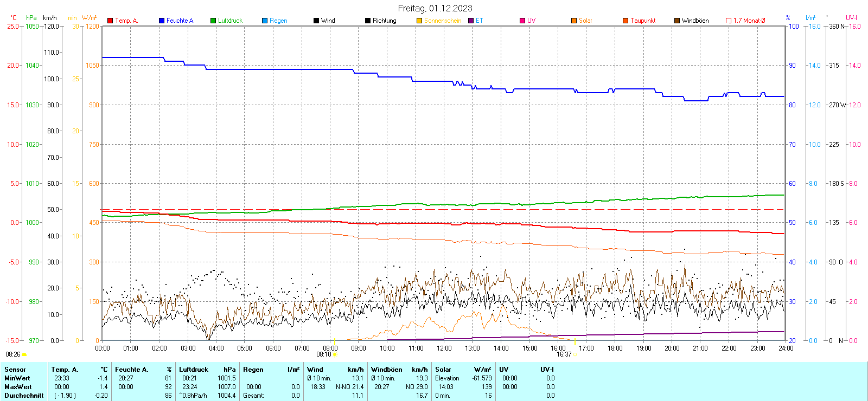Select the Windböen column header in the table
Screen dimensions: 868x401
(x=386, y=370)
